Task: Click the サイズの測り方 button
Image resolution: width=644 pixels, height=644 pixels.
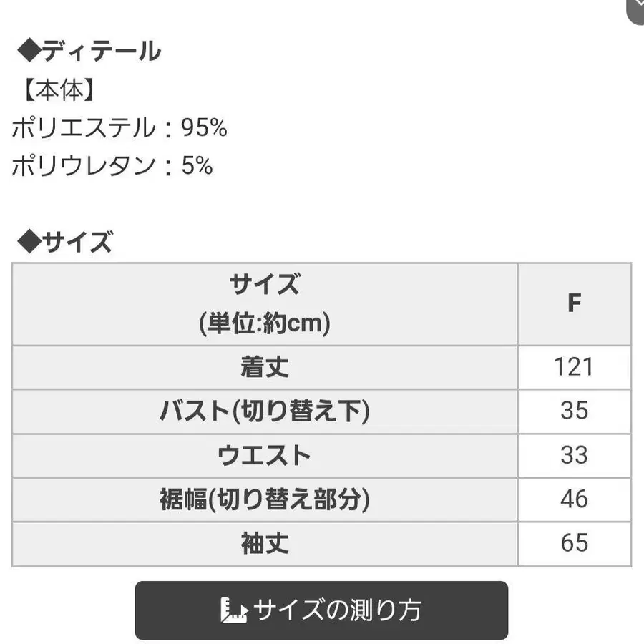Action: (x=321, y=610)
